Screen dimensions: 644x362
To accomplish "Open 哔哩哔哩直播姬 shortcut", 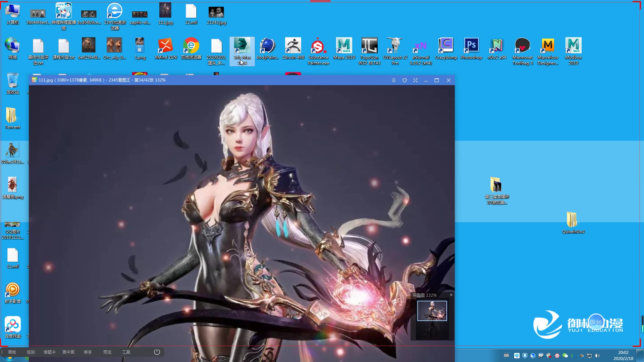I will tap(64, 16).
